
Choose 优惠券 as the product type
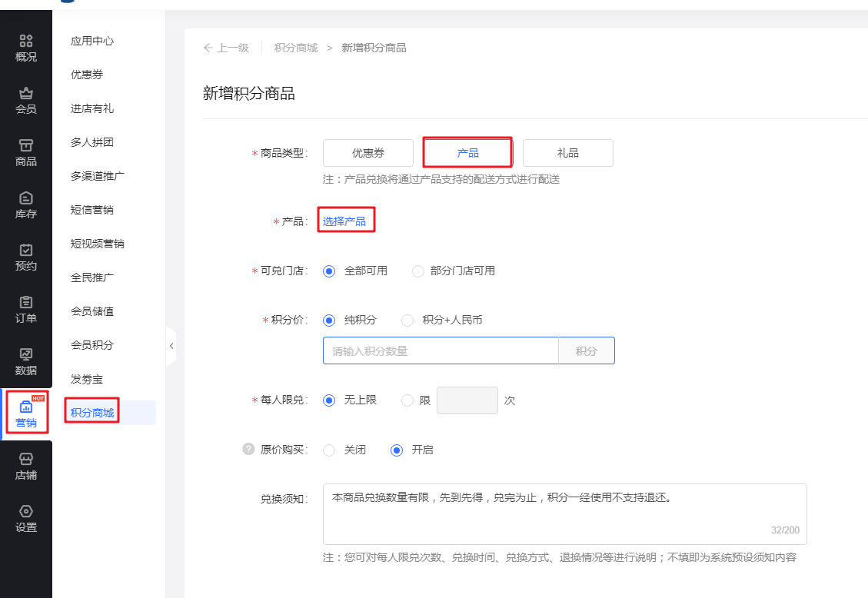[x=368, y=153]
